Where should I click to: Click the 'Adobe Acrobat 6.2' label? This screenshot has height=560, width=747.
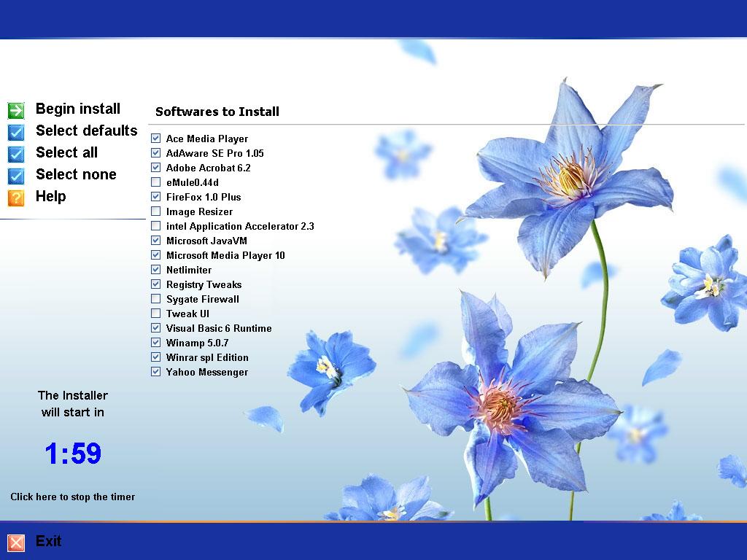coord(208,168)
